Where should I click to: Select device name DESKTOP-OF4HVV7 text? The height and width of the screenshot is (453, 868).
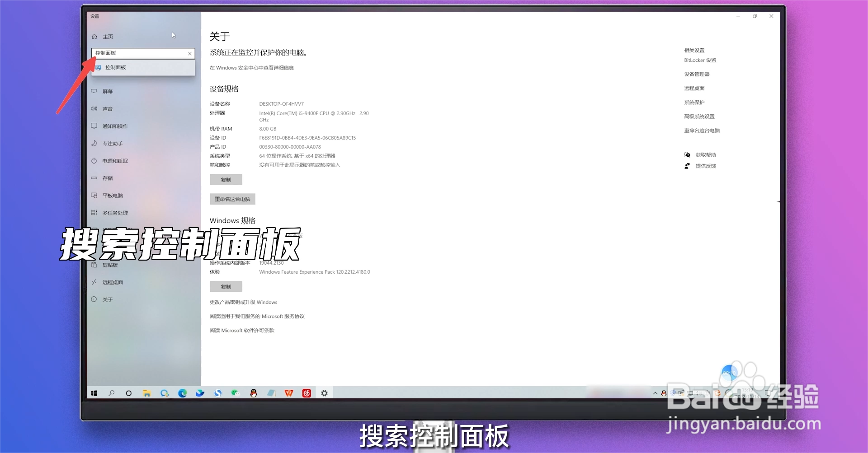282,104
